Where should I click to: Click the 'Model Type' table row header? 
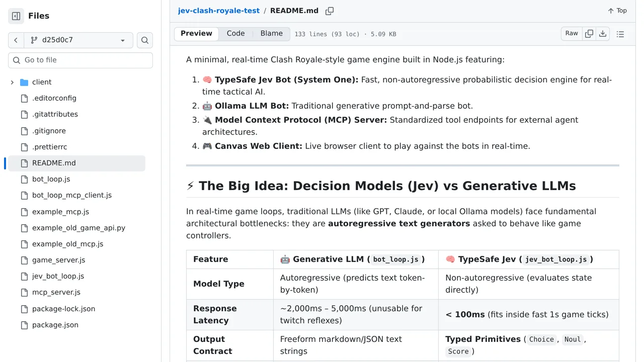click(230, 284)
